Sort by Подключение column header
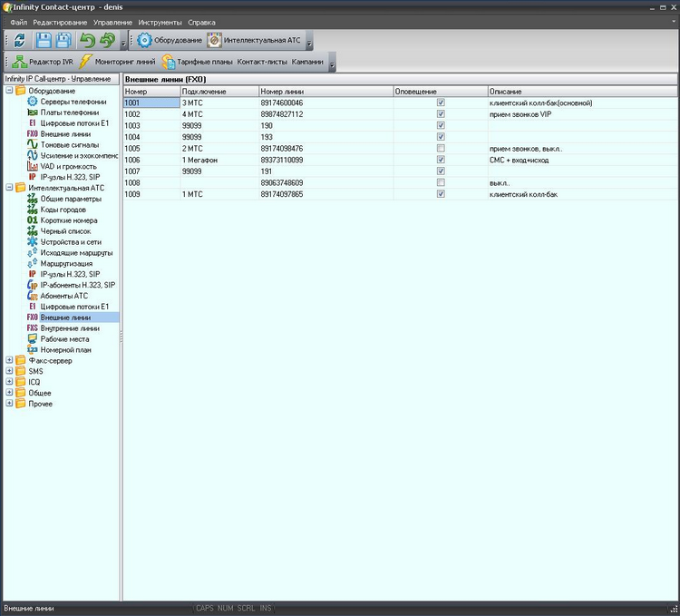 (x=219, y=92)
